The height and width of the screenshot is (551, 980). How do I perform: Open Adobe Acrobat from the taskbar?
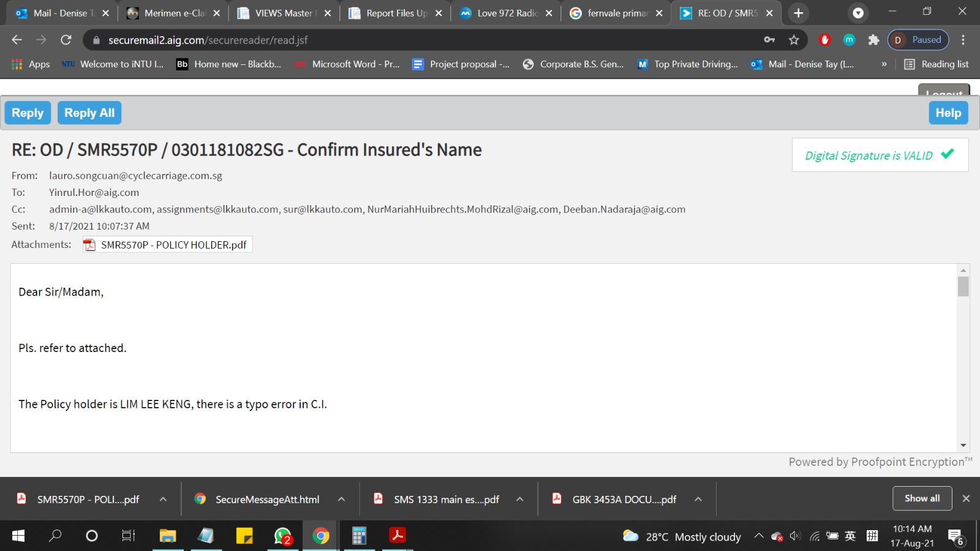[x=398, y=536]
